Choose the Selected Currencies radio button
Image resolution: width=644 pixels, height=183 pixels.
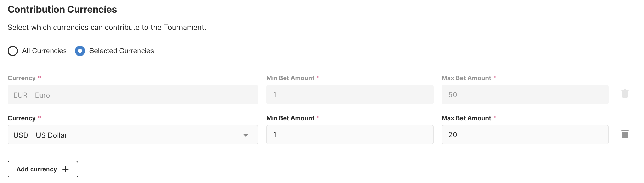coord(80,51)
